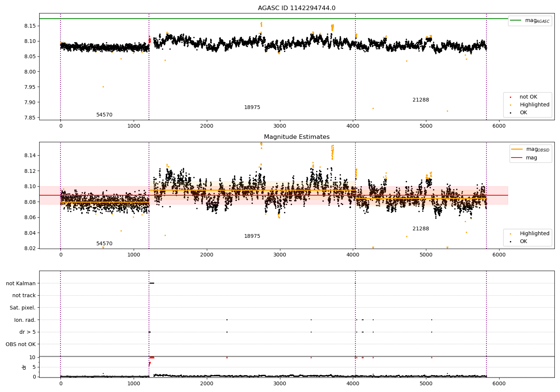Click the red 'mag' legend entry in the middle plot

[525, 158]
